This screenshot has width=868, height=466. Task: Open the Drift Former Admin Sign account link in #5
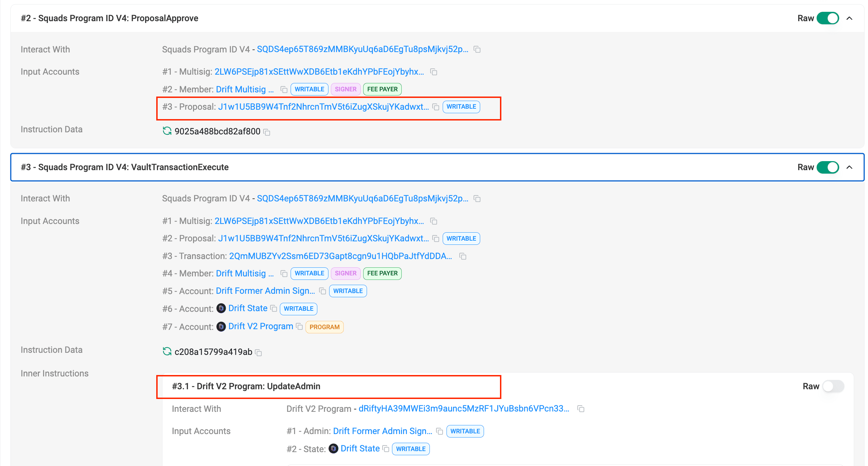[265, 291]
